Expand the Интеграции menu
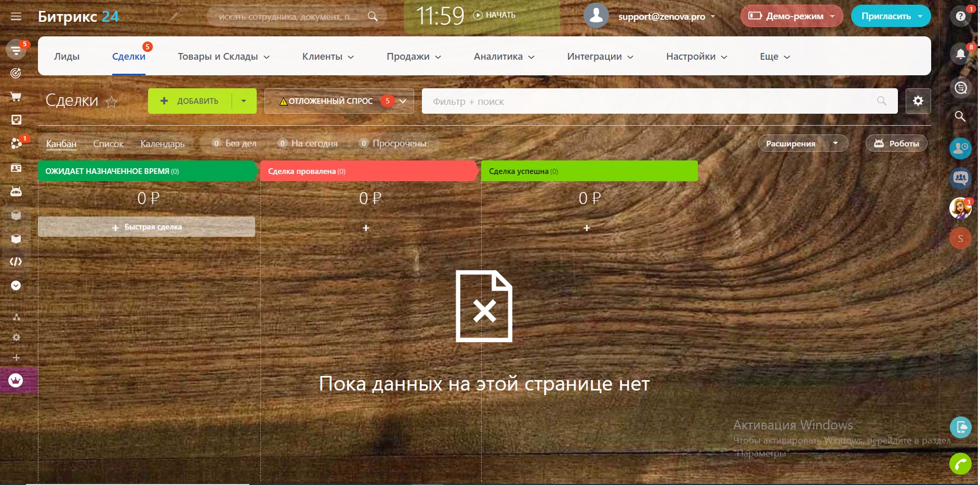980x485 pixels. [600, 57]
